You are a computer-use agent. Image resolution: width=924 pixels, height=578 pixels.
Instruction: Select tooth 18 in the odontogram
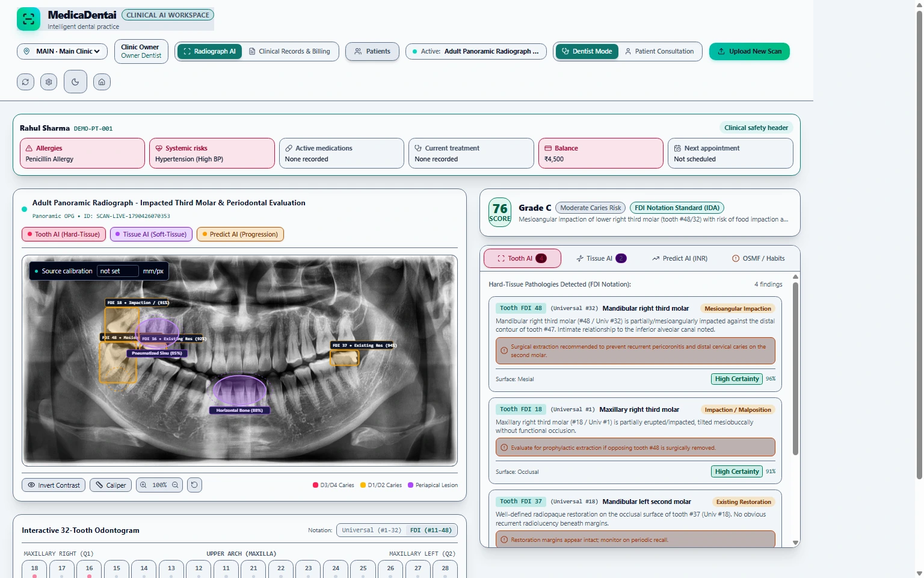pyautogui.click(x=35, y=570)
